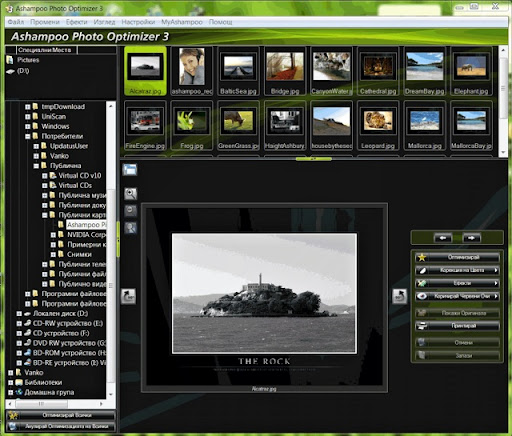
Task: Rotate image left with the left rotate icon
Action: (128, 296)
